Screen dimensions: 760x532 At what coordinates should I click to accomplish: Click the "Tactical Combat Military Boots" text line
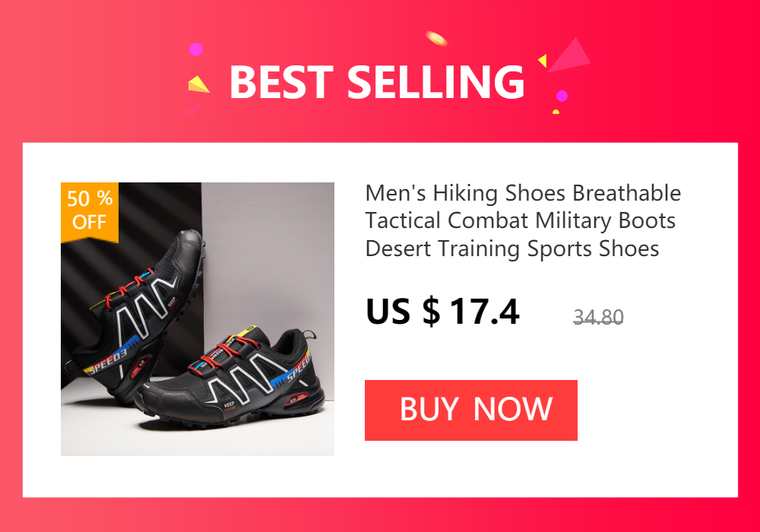[x=520, y=220]
